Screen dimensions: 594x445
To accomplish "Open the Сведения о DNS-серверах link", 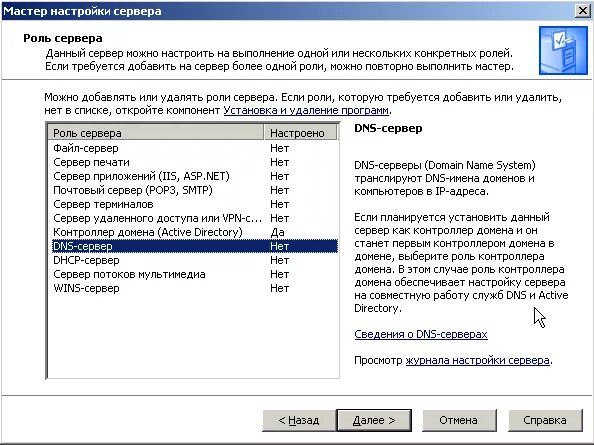I will (x=421, y=334).
